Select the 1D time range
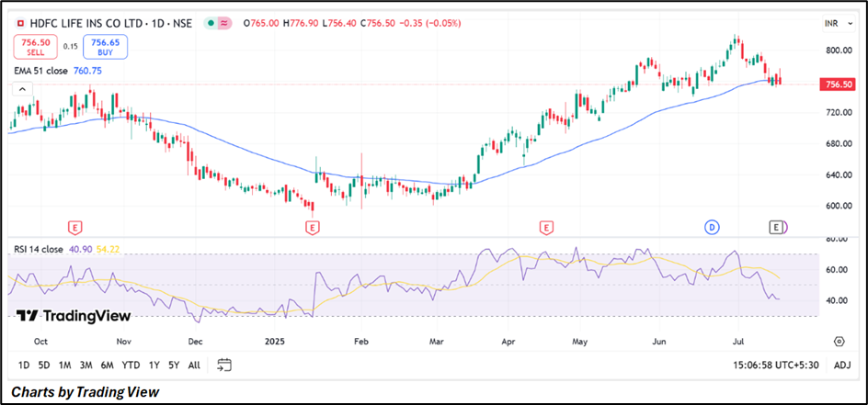 pyautogui.click(x=24, y=366)
